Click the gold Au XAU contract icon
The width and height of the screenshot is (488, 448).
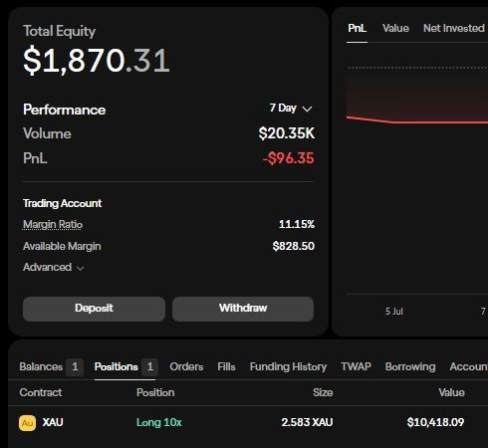(x=27, y=423)
